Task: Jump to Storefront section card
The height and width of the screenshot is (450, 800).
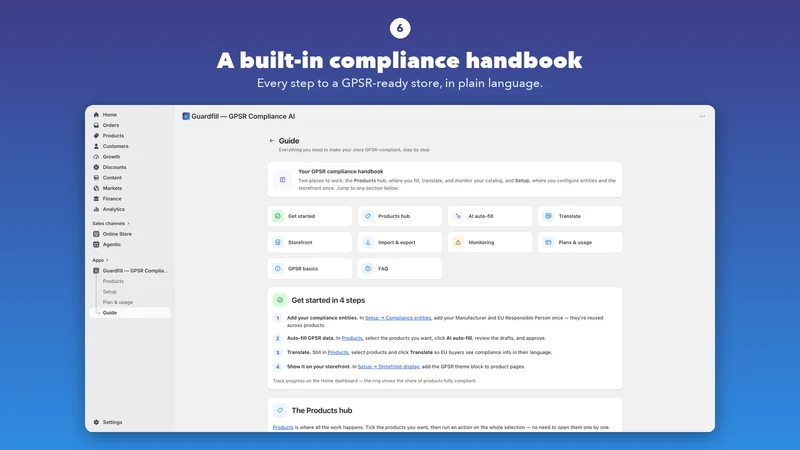Action: tap(310, 242)
